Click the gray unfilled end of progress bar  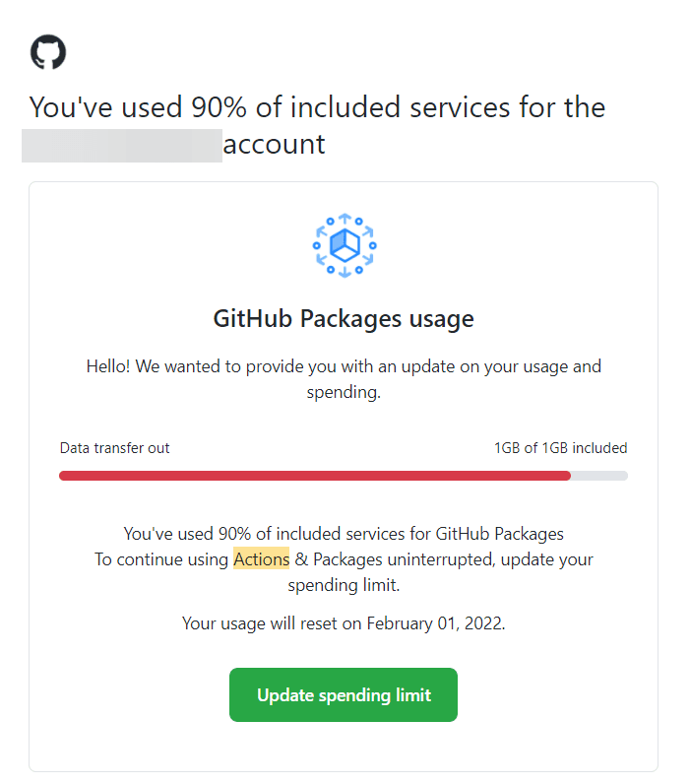click(x=599, y=476)
